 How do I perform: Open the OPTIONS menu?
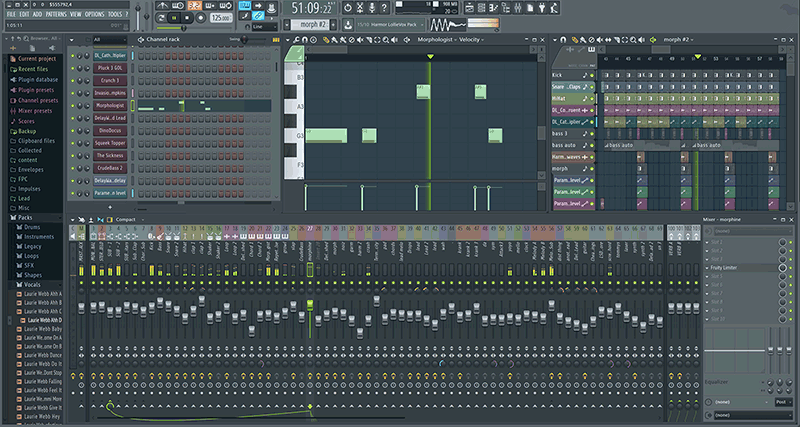pos(94,14)
